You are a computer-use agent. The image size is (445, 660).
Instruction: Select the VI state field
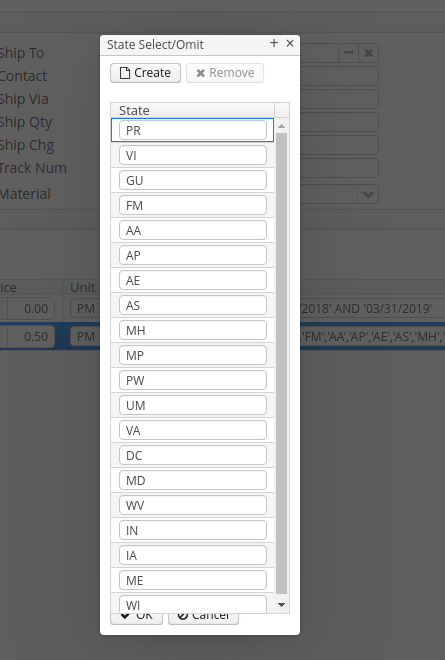coord(193,155)
